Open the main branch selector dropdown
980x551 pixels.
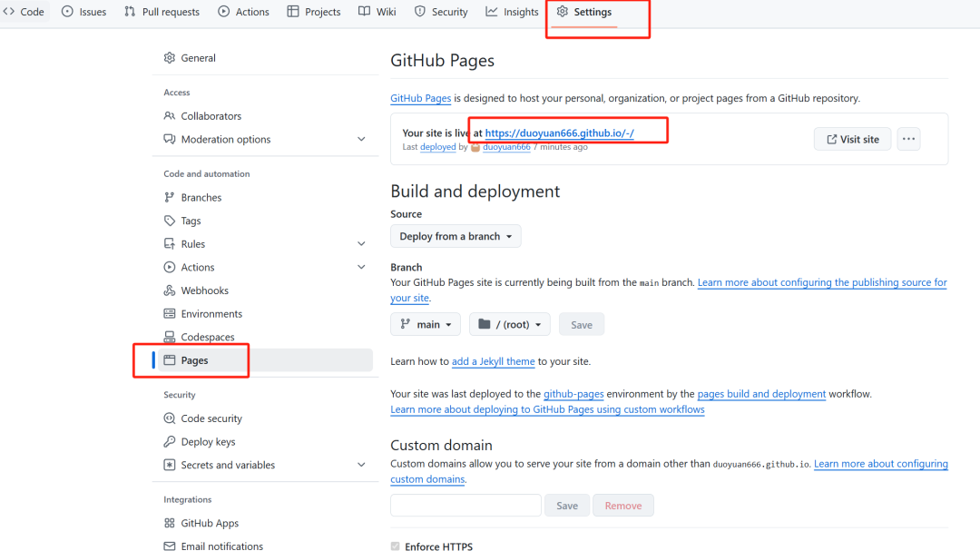(x=426, y=325)
